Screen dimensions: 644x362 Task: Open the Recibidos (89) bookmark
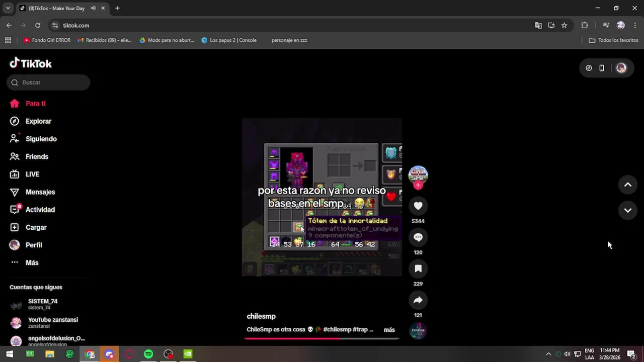tap(105, 40)
